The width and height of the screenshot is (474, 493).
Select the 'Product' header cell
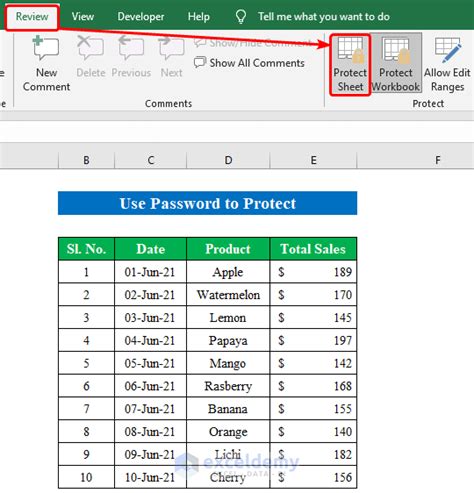(228, 249)
